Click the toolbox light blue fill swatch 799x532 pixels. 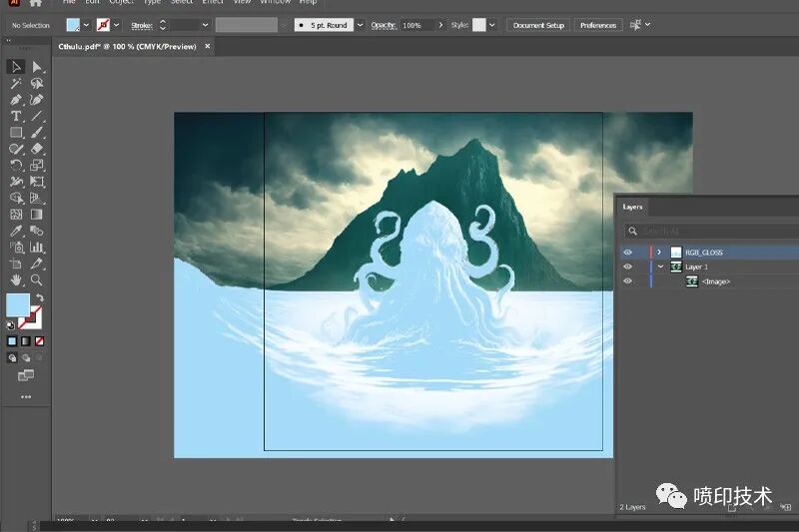18,305
